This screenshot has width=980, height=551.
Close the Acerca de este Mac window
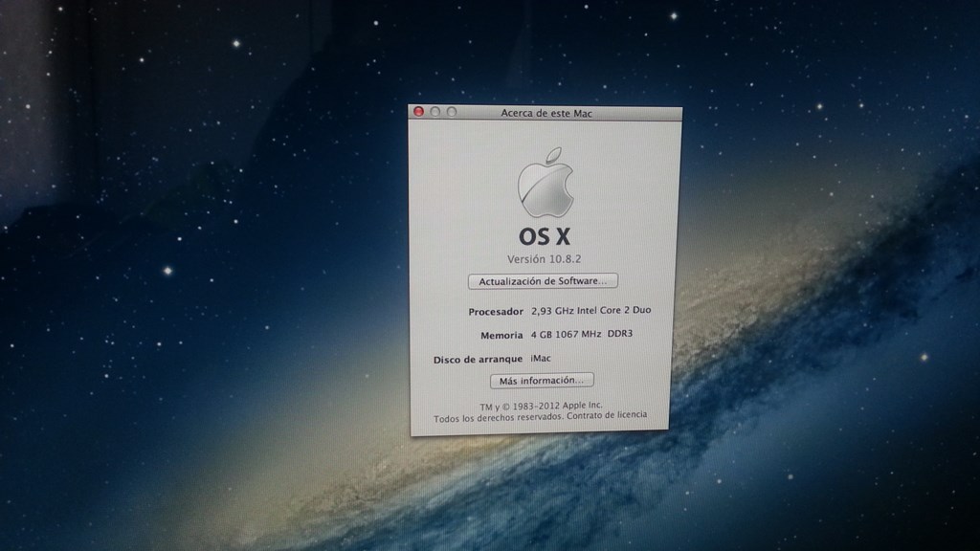(x=419, y=112)
